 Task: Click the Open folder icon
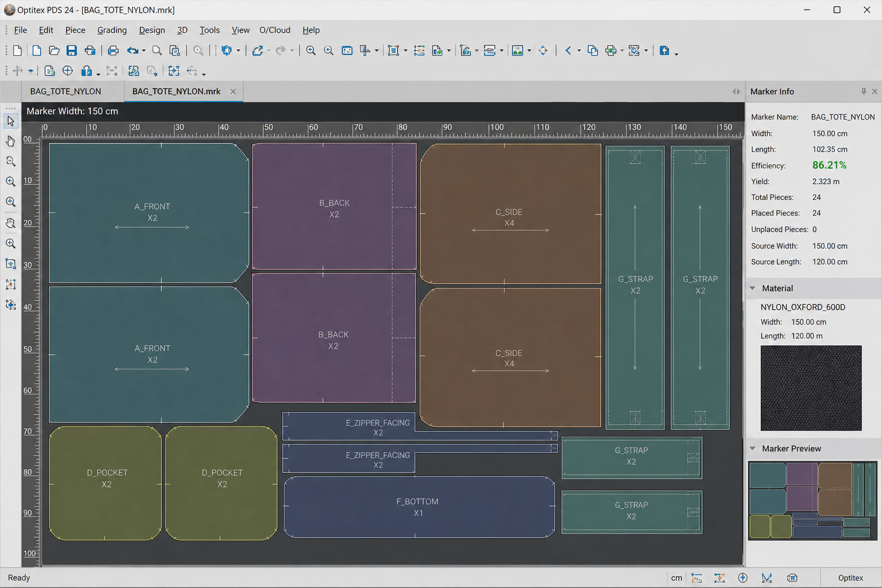54,51
